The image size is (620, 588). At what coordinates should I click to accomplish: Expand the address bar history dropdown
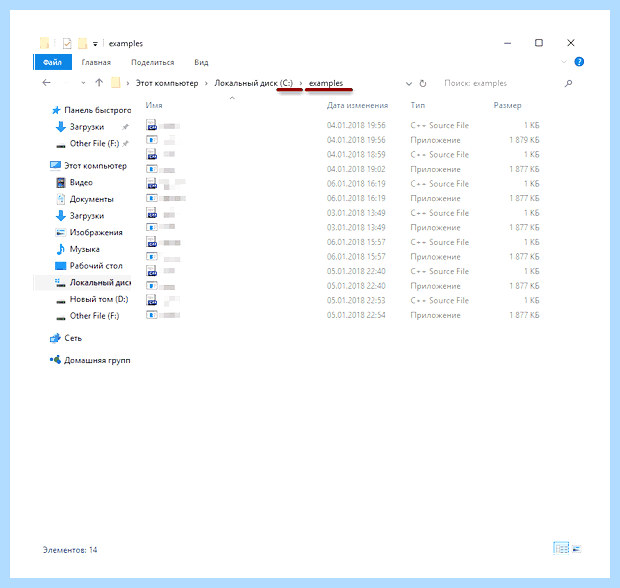click(x=409, y=83)
